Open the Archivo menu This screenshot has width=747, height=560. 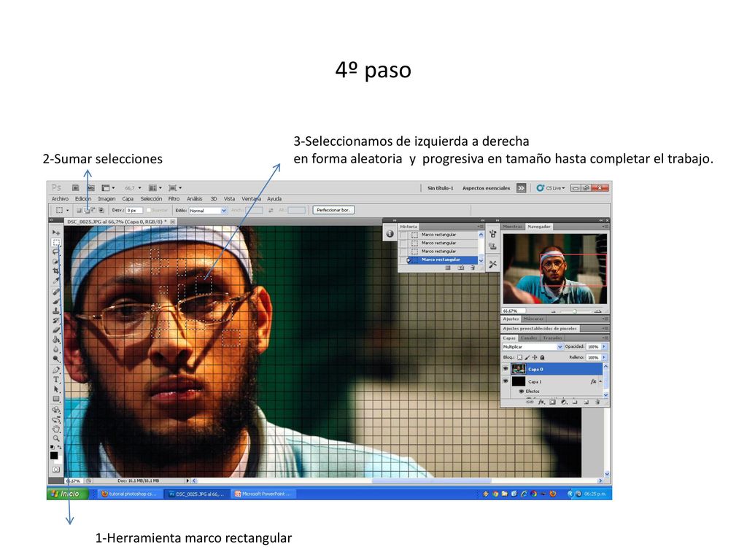pyautogui.click(x=60, y=198)
